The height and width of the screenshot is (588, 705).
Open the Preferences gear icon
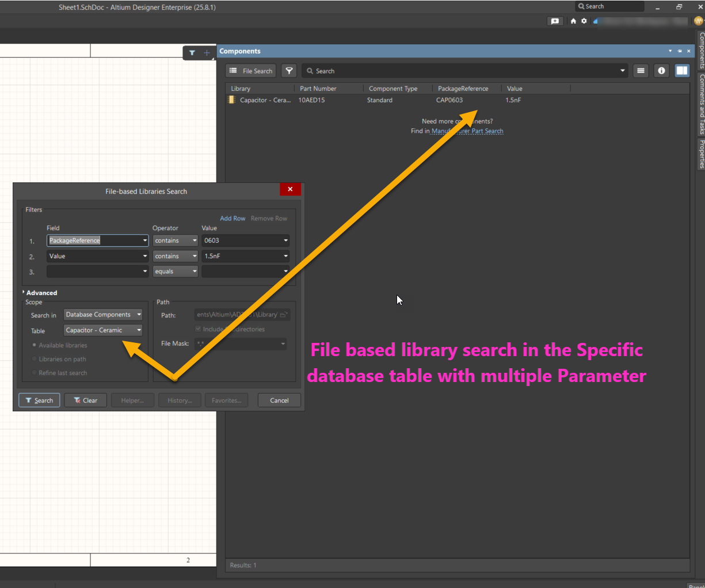click(584, 21)
